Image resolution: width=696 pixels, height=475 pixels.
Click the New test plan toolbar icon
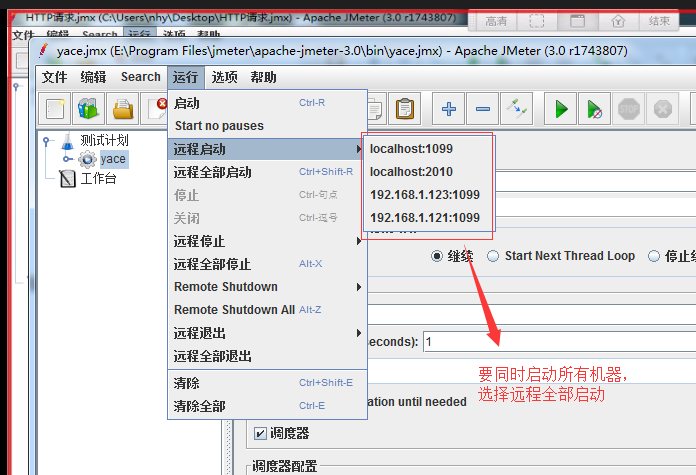click(x=55, y=109)
